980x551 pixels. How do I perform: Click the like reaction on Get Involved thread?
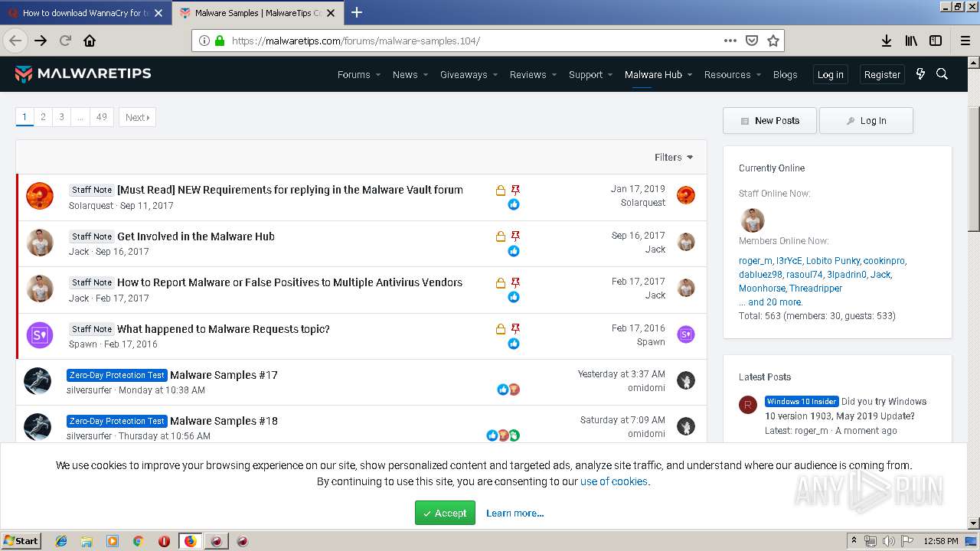click(x=514, y=251)
